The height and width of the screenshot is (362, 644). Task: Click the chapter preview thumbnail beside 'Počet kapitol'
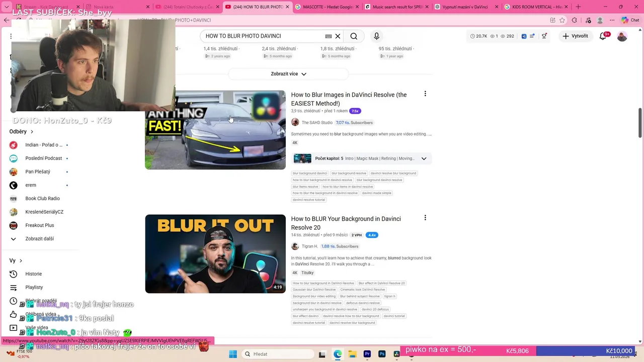click(x=302, y=158)
